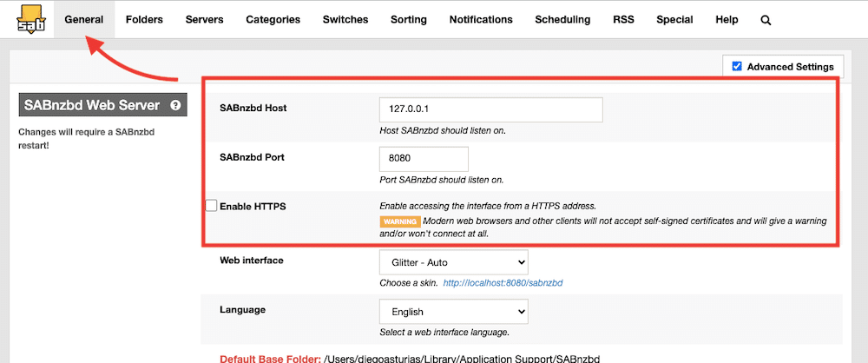Select the Categories tab
The height and width of the screenshot is (363, 868).
[273, 19]
